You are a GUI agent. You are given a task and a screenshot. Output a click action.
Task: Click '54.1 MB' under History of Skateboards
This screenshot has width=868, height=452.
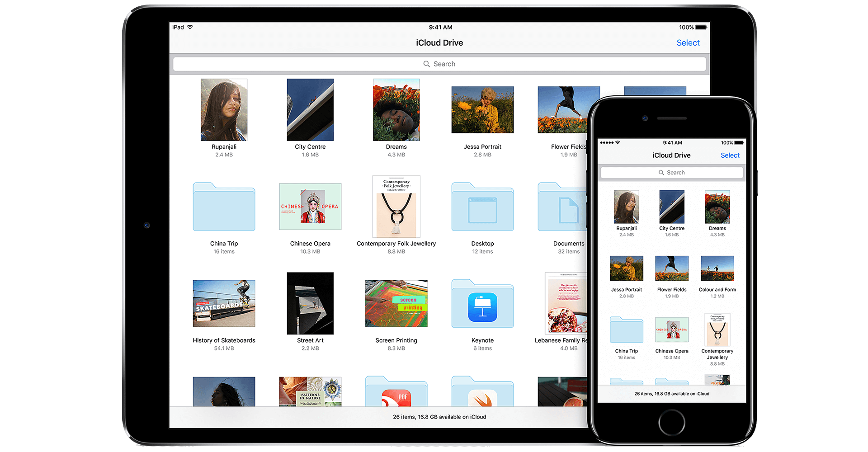coord(224,348)
